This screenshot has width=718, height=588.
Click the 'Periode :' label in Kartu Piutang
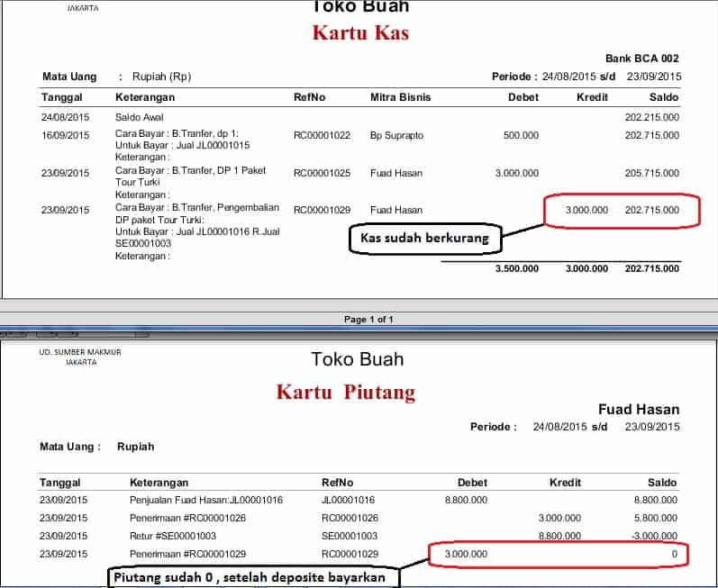click(x=493, y=427)
